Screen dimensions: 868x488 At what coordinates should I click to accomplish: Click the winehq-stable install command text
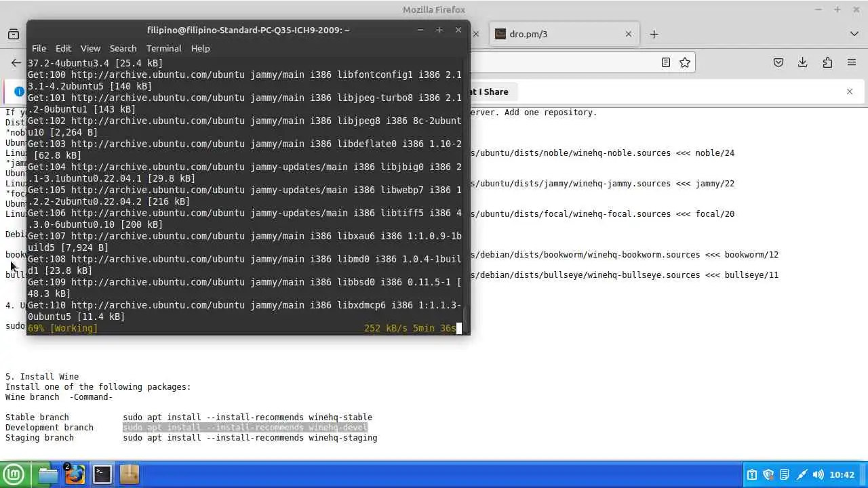pos(248,418)
